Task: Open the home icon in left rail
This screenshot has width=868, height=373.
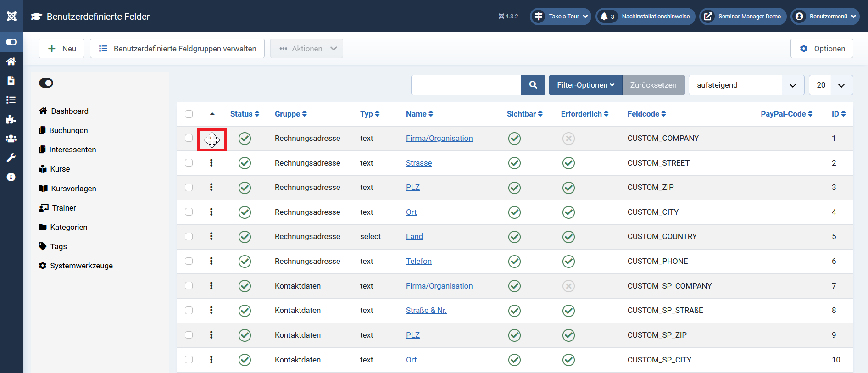Action: tap(11, 61)
